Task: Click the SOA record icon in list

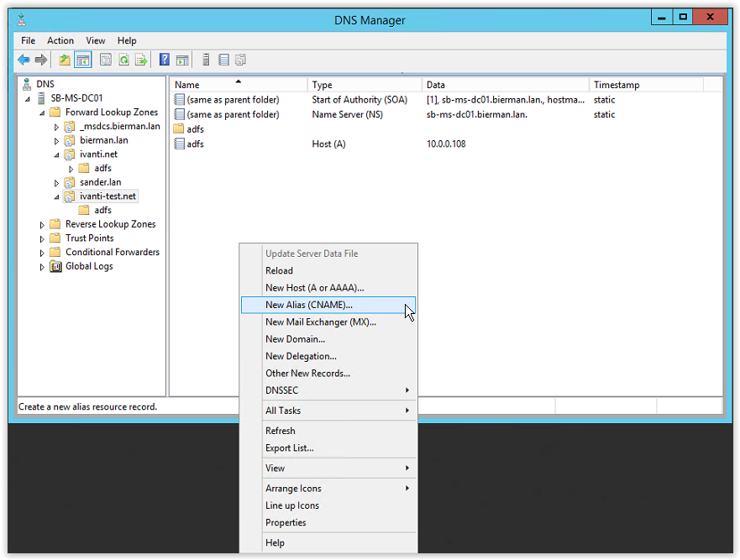Action: coord(180,100)
